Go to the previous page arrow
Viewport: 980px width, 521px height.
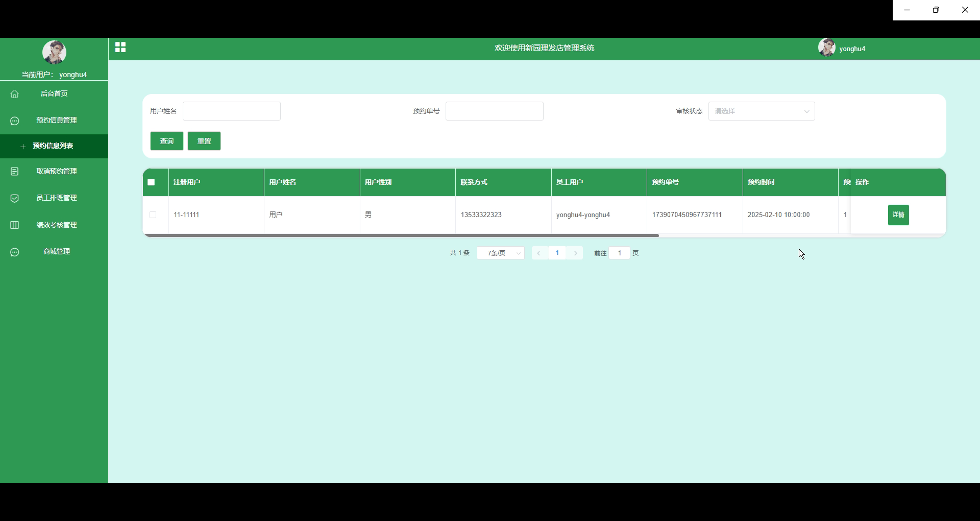(539, 253)
